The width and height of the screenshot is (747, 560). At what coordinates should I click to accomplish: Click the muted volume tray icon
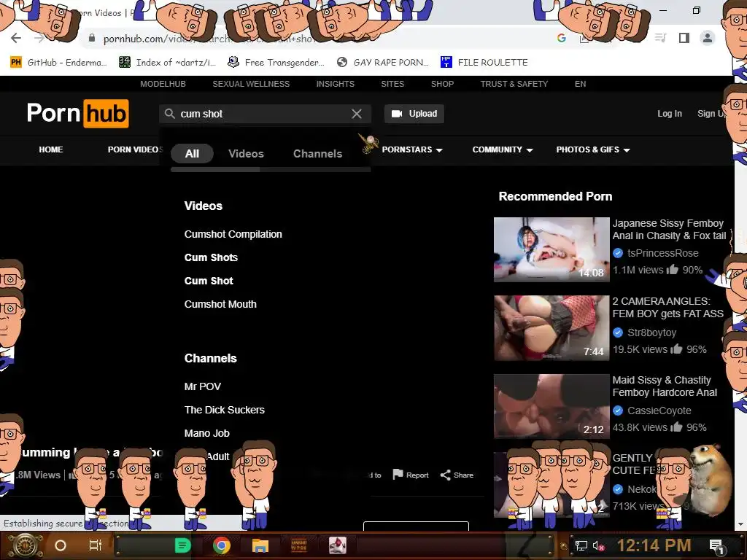(x=599, y=545)
